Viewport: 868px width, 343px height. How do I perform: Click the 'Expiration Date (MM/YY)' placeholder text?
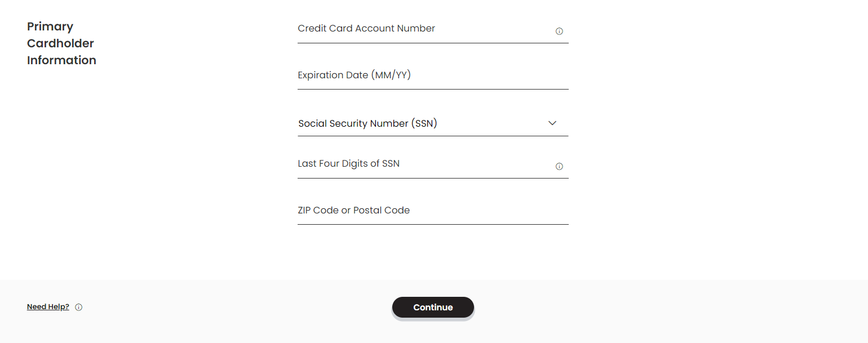pyautogui.click(x=354, y=75)
